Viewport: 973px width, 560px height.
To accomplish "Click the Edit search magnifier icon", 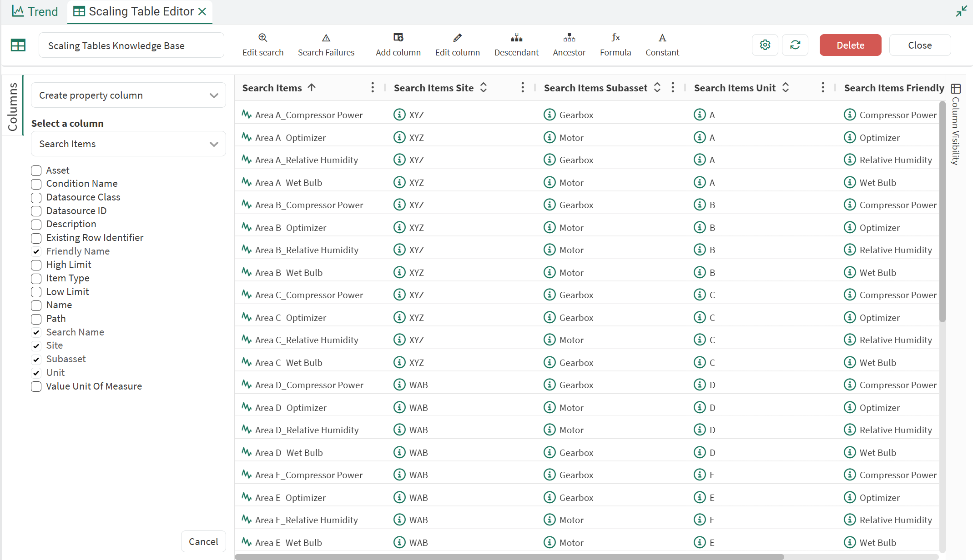I will pyautogui.click(x=262, y=38).
